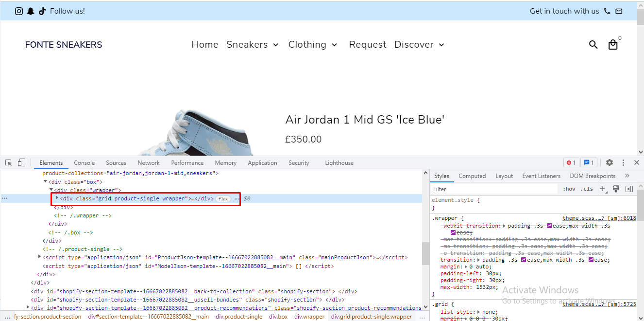Image resolution: width=644 pixels, height=321 pixels.
Task: Toggle the :hov element state button
Action: (x=569, y=189)
